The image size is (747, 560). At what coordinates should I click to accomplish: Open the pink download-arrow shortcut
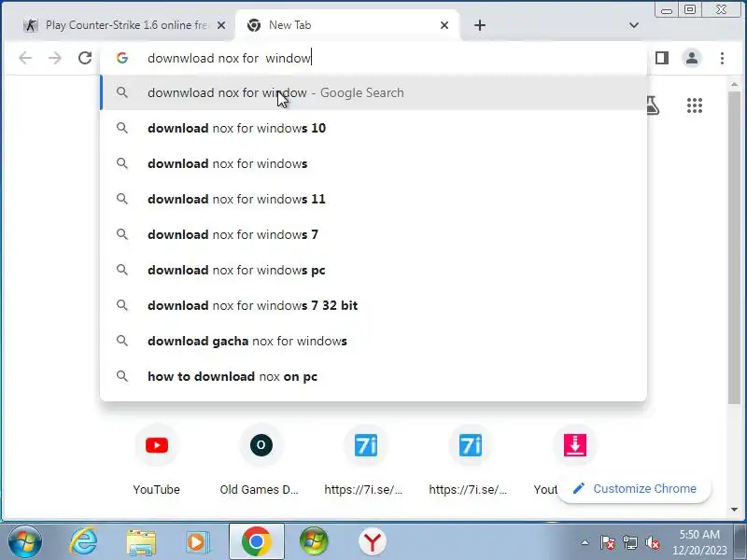pyautogui.click(x=574, y=445)
